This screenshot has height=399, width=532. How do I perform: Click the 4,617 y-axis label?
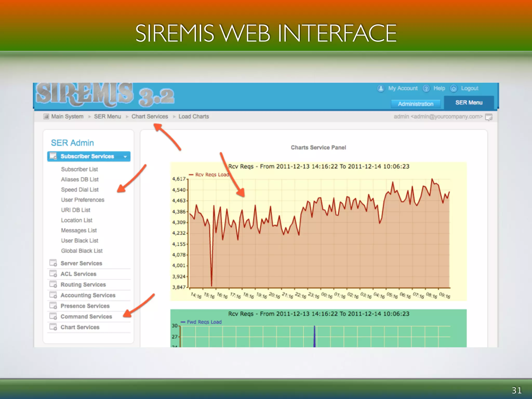179,179
